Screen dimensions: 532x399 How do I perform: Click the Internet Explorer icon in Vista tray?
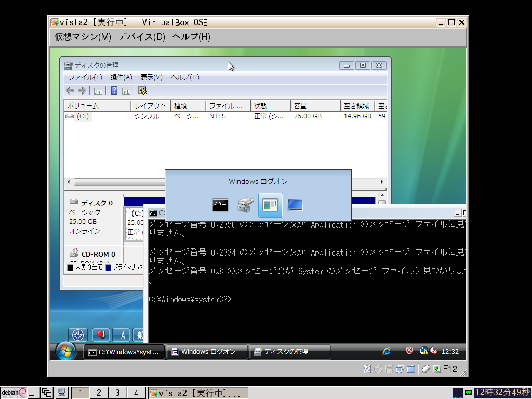tap(387, 352)
